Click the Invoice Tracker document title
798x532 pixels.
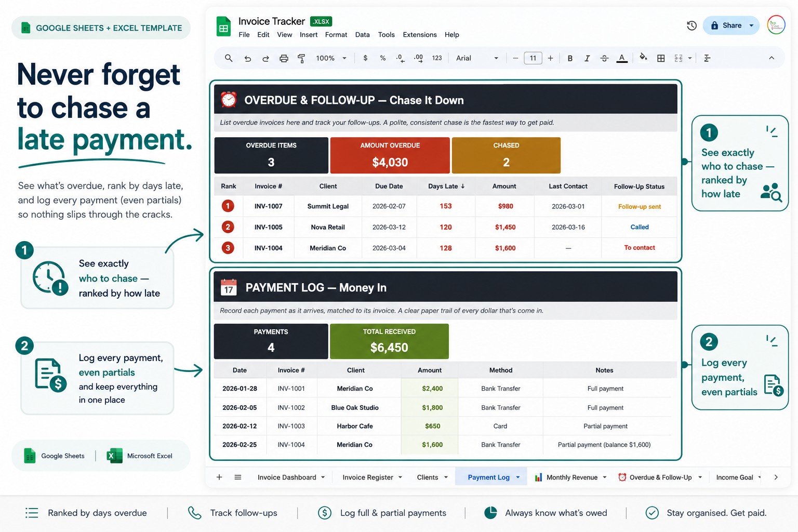pos(272,21)
